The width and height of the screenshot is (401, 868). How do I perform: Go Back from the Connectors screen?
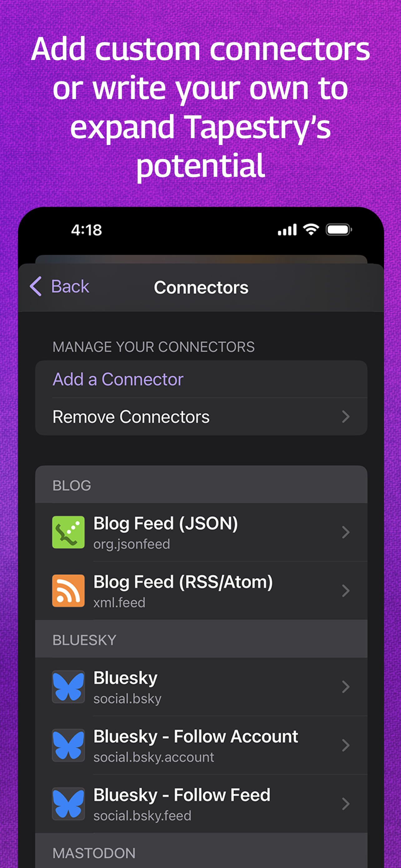60,287
